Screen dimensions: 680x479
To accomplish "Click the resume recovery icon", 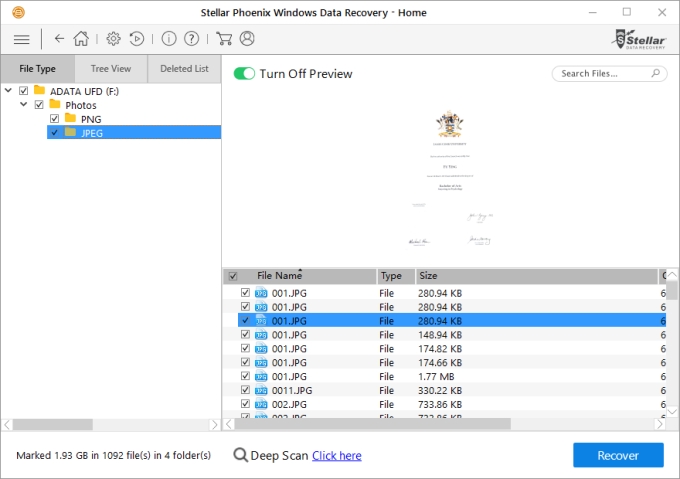I will [x=137, y=39].
